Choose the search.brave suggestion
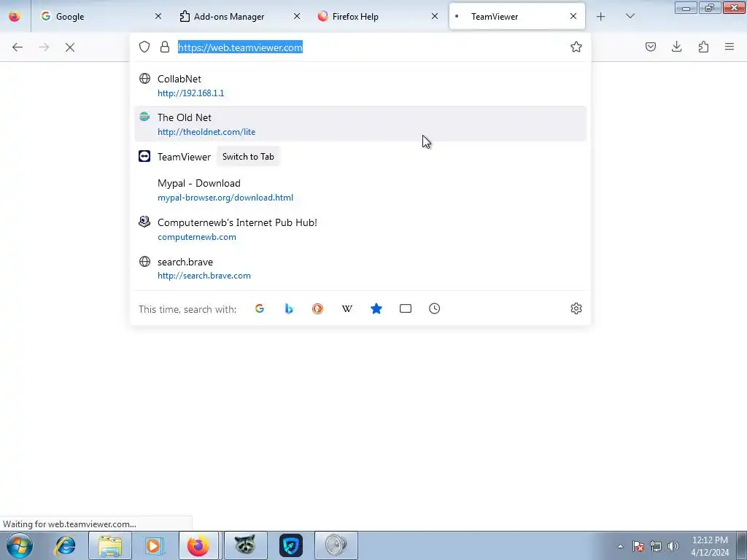The height and width of the screenshot is (560, 747). [360, 268]
